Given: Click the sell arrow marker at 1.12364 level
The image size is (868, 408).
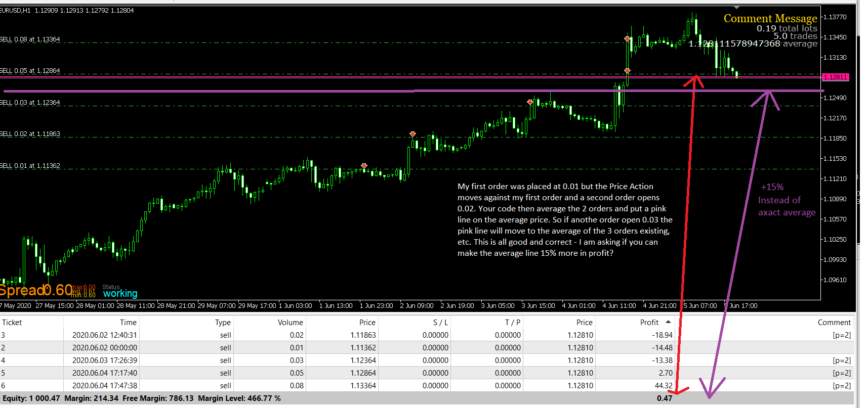Looking at the screenshot, I should (x=530, y=102).
